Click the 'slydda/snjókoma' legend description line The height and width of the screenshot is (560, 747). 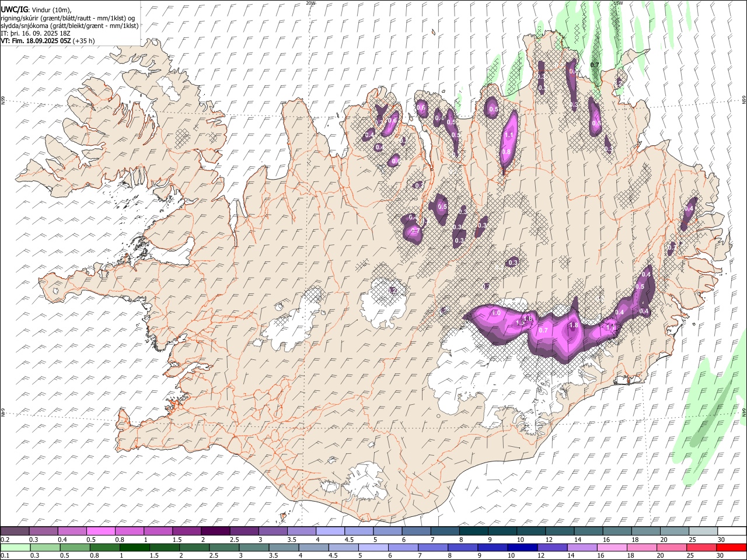click(x=69, y=26)
